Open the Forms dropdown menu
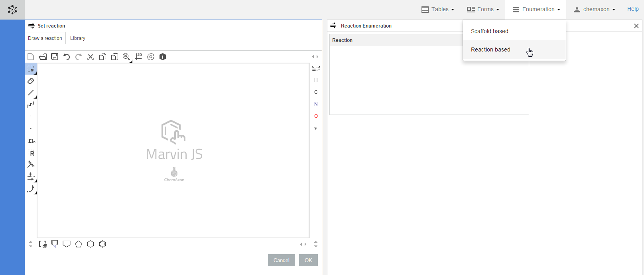644x275 pixels. tap(483, 9)
